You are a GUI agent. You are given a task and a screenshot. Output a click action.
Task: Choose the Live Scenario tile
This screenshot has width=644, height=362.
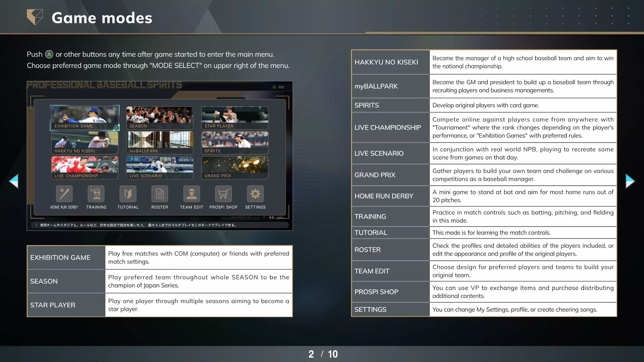click(160, 167)
